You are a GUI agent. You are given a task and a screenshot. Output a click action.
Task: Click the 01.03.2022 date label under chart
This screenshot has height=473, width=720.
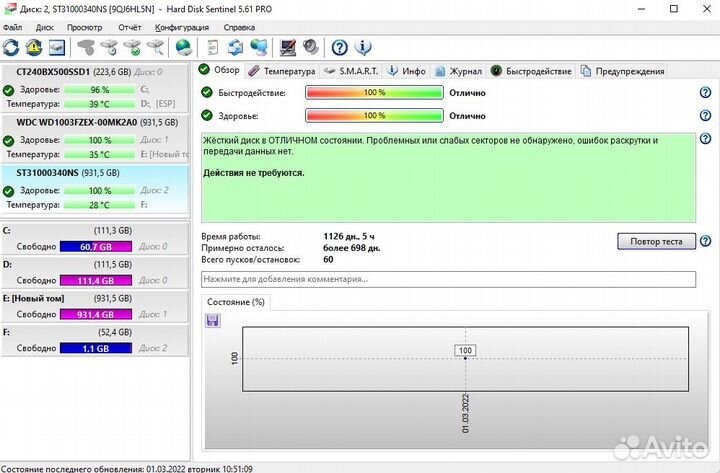coord(465,413)
